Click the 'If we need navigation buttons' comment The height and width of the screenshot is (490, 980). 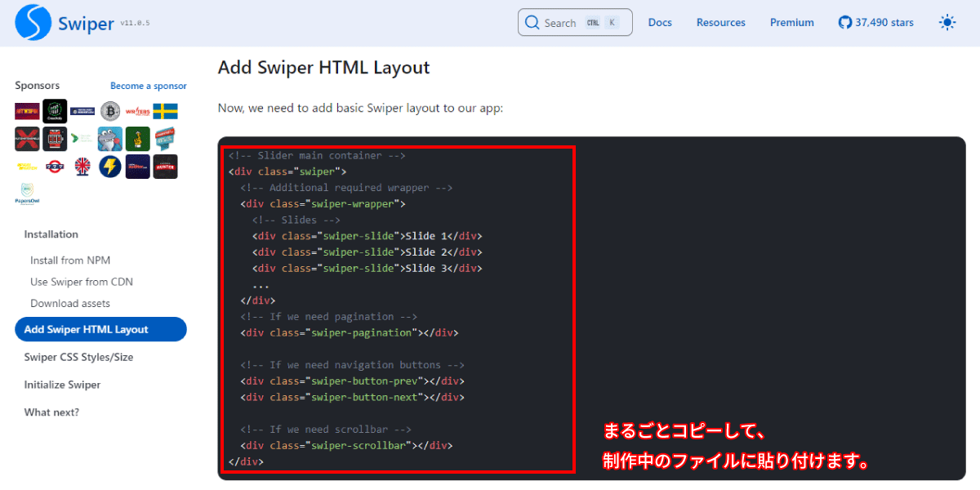click(352, 365)
